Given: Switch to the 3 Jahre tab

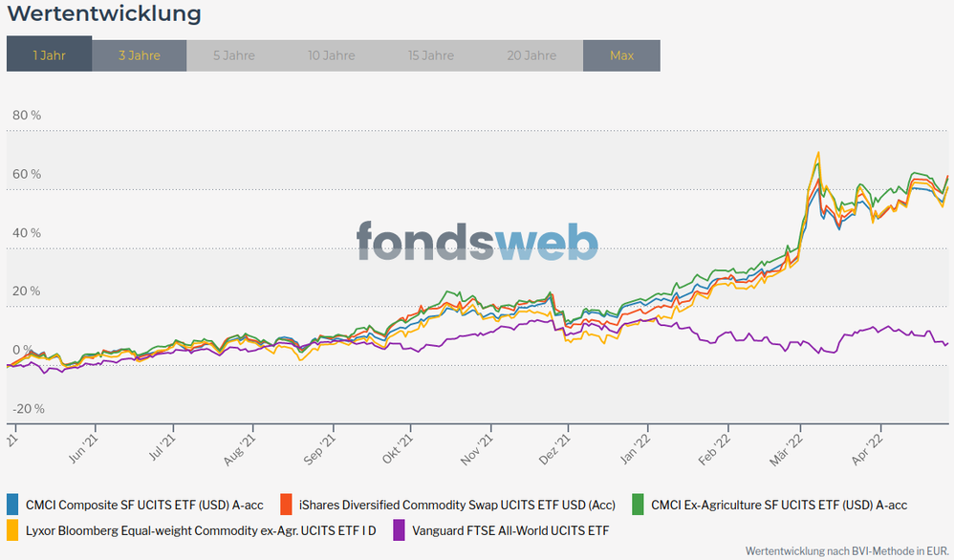Looking at the screenshot, I should (x=140, y=55).
